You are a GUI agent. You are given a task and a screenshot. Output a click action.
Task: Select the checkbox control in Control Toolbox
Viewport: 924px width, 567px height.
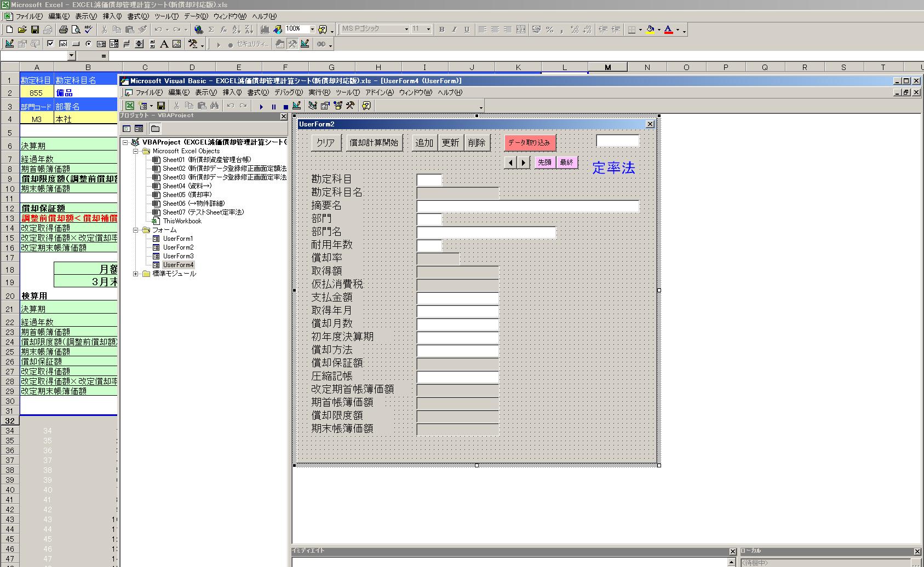click(x=50, y=44)
